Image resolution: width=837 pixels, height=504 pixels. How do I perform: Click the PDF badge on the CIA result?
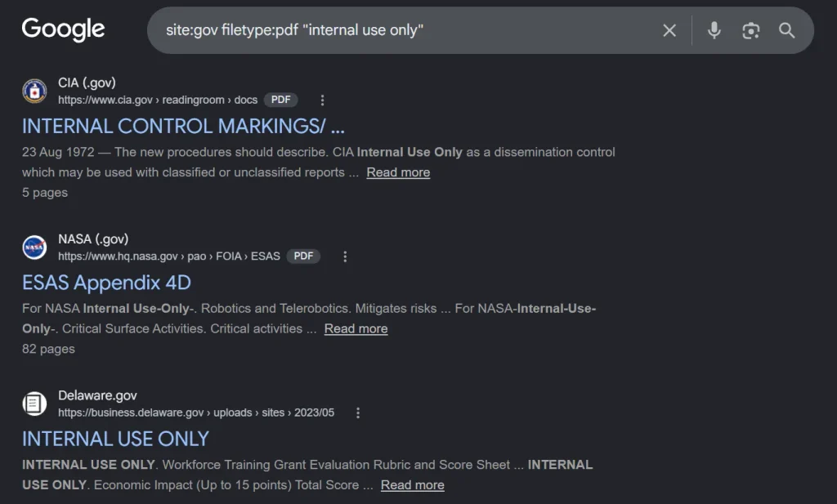tap(281, 100)
